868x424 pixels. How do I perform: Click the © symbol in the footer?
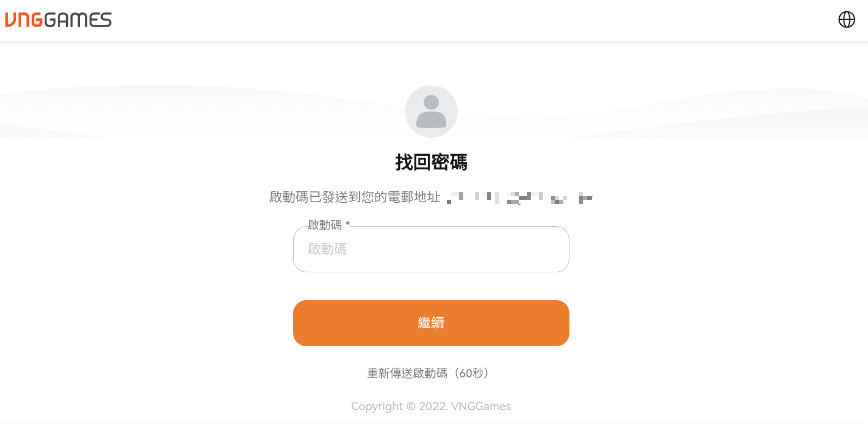coord(411,406)
